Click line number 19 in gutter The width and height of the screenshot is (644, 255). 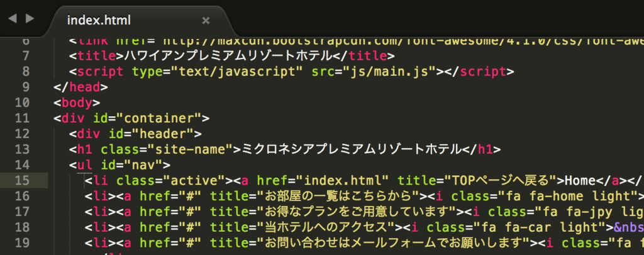(x=22, y=242)
